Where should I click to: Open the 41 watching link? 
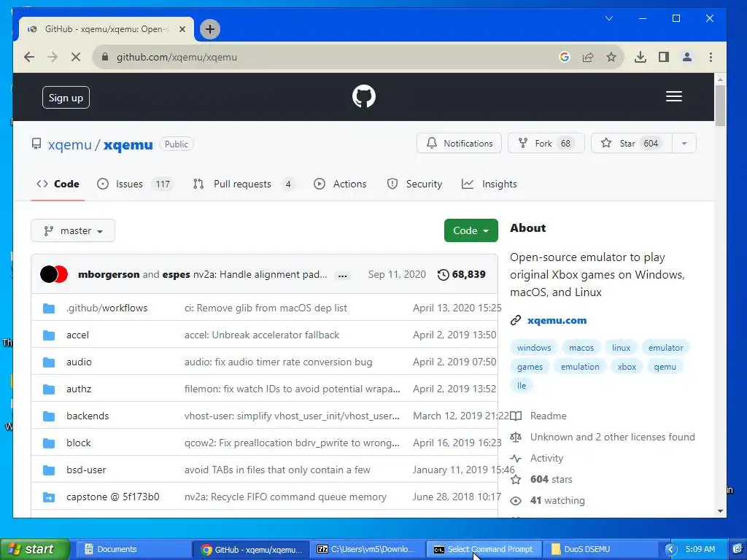coord(557,500)
